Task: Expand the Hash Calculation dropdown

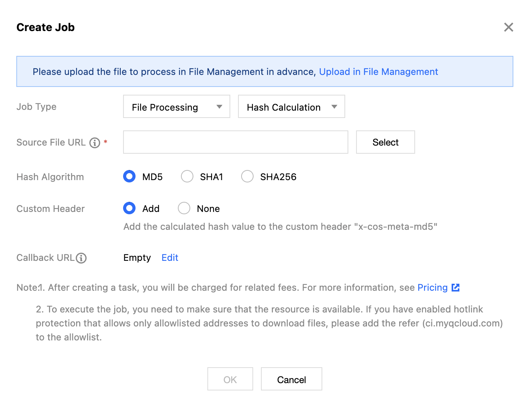Action: click(x=291, y=107)
